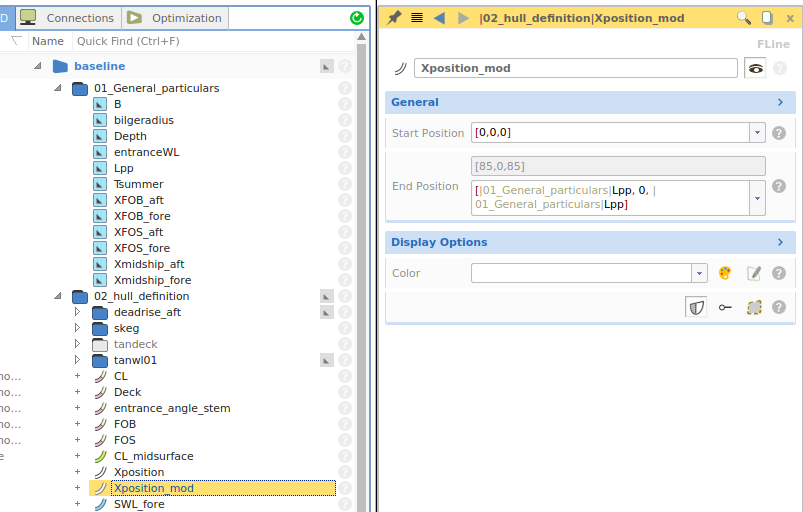Viewport: 803px width, 512px height.
Task: Click the copy document icon in the editor header
Action: pyautogui.click(x=767, y=18)
